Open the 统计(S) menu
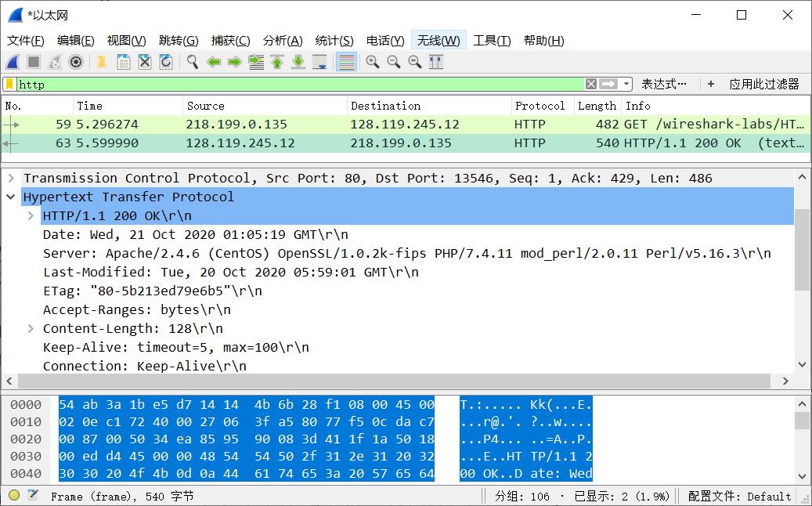Screen dimensions: 812x506 [334, 41]
